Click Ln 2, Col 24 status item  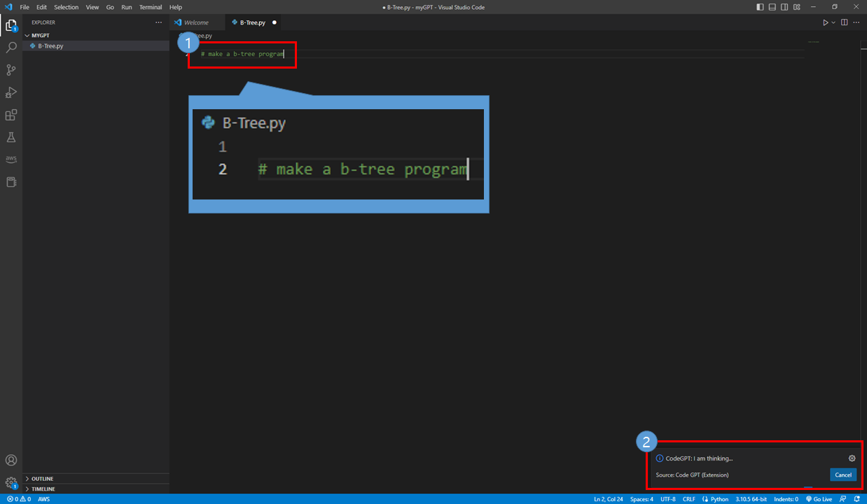pos(609,499)
